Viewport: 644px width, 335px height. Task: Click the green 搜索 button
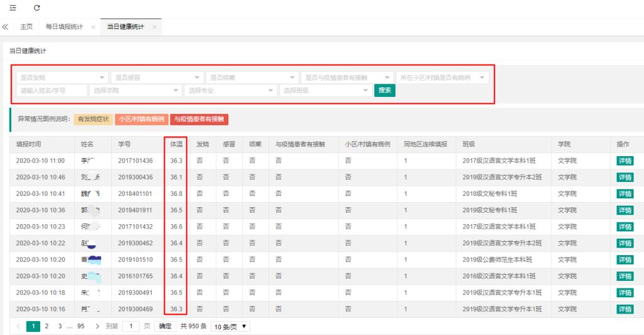385,91
